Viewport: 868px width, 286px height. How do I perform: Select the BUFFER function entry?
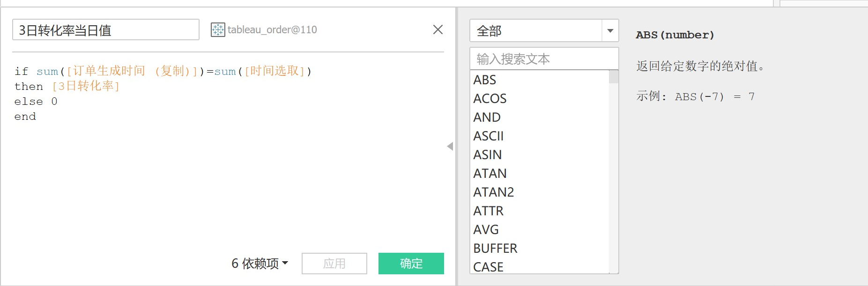pyautogui.click(x=495, y=248)
